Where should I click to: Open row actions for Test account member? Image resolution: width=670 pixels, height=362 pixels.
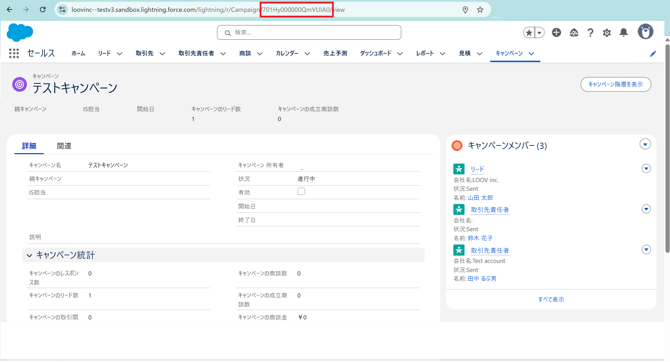point(646,250)
